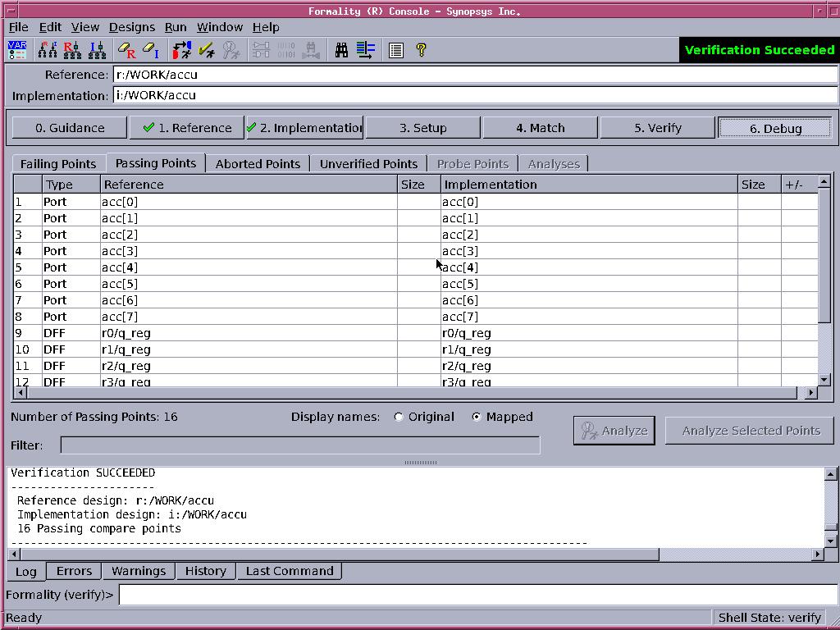Image resolution: width=840 pixels, height=630 pixels.
Task: Open the Help menu
Action: tap(266, 27)
